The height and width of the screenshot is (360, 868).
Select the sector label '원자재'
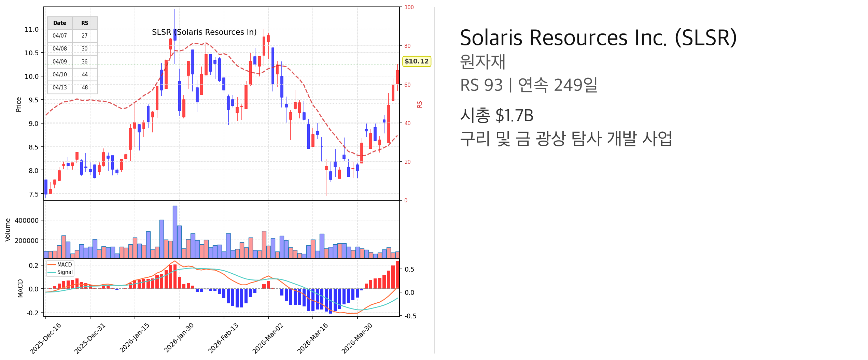pos(482,62)
